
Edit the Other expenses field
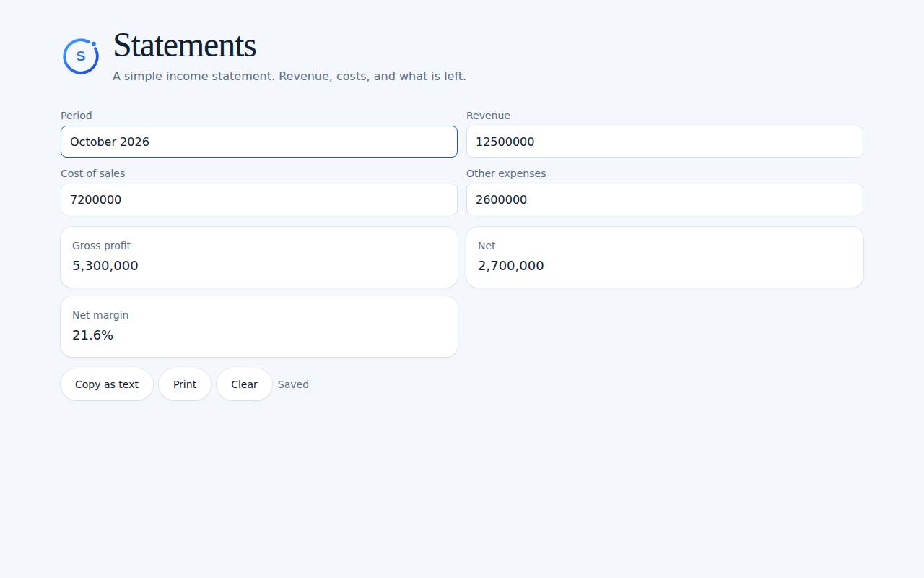(x=665, y=199)
